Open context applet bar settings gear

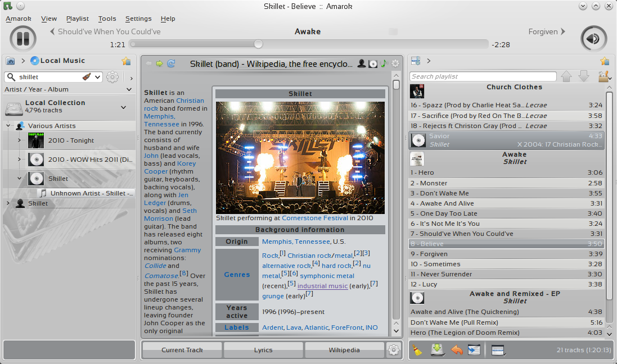(394, 349)
